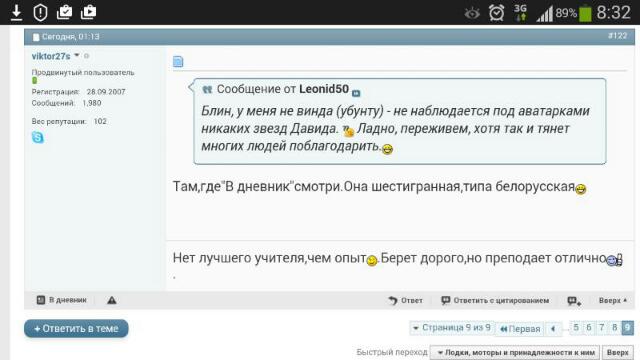
Task: Open the viktor27s username dropdown arrow
Action: coord(77,55)
